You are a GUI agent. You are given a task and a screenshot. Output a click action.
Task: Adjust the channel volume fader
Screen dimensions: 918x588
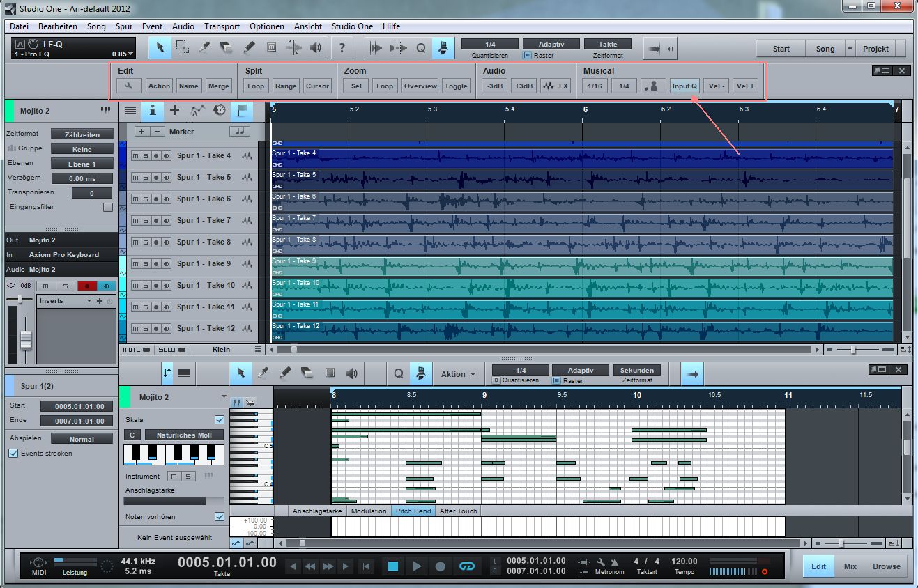click(x=26, y=340)
